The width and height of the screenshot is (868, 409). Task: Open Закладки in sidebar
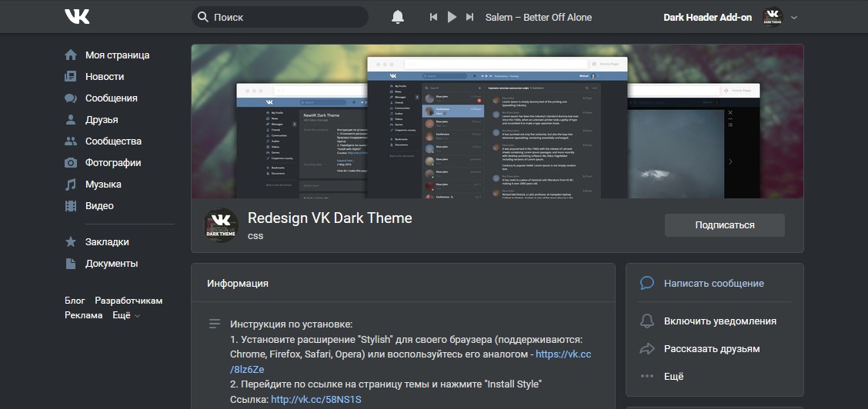pos(107,242)
